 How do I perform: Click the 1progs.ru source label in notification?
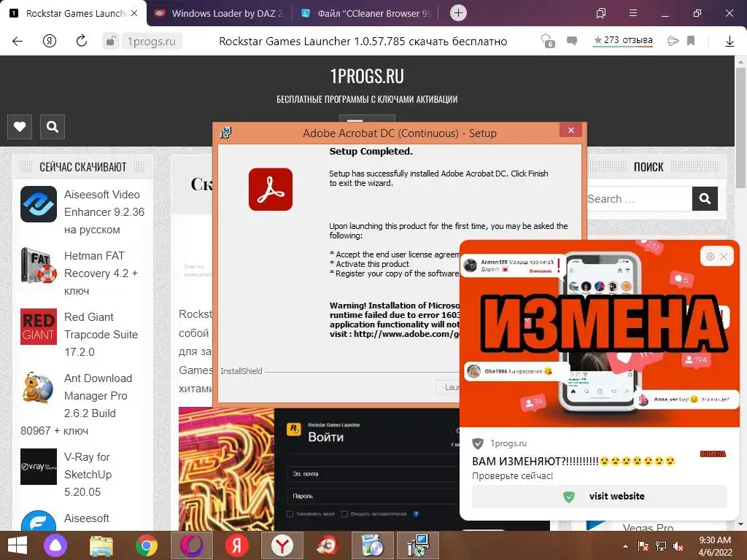(x=508, y=443)
